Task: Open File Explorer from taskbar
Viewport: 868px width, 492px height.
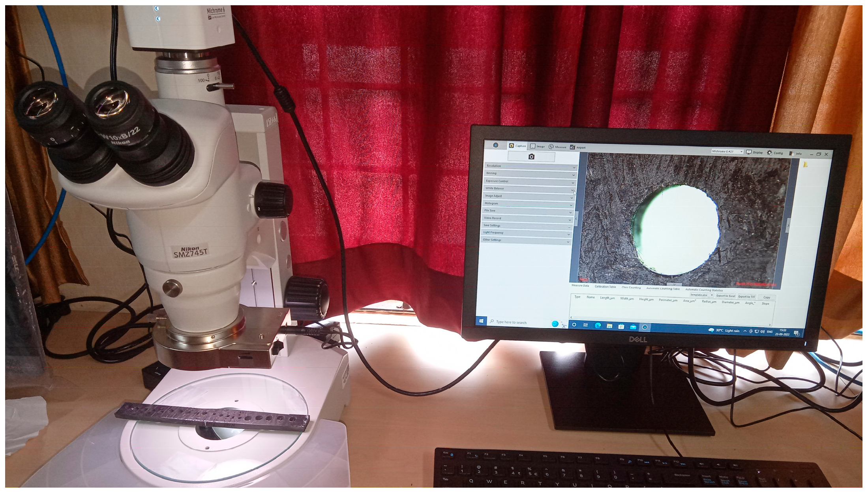Action: pyautogui.click(x=609, y=326)
